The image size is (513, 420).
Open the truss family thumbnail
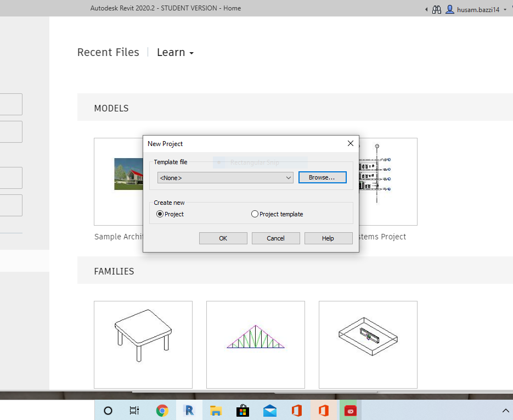coord(256,345)
